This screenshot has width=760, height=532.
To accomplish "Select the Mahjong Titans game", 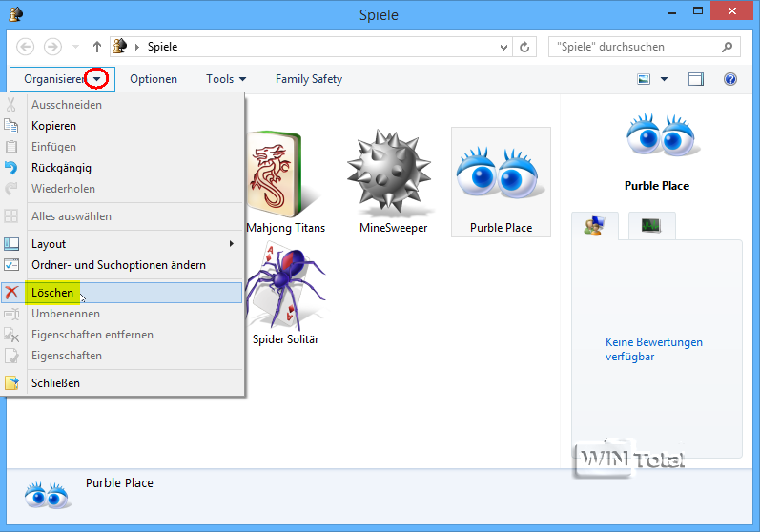I will tap(285, 182).
